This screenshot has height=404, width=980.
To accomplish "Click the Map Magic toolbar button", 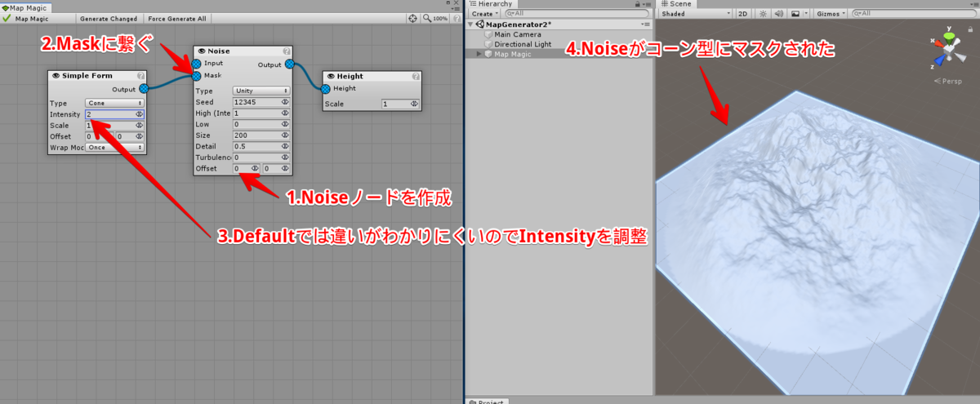I will 33,18.
